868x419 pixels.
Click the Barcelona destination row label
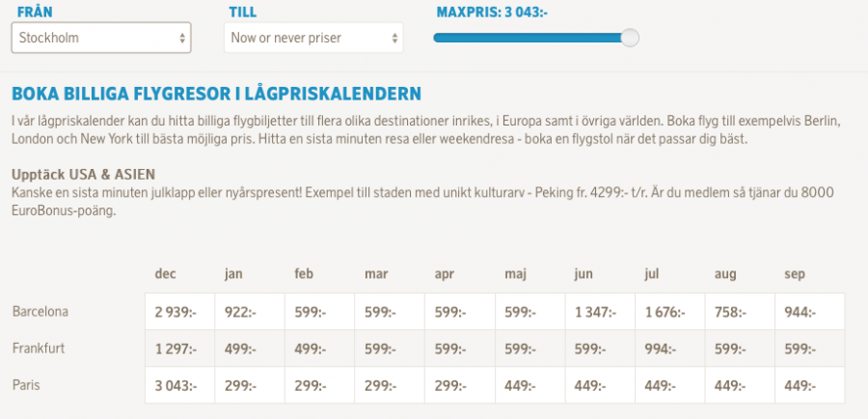coord(41,312)
